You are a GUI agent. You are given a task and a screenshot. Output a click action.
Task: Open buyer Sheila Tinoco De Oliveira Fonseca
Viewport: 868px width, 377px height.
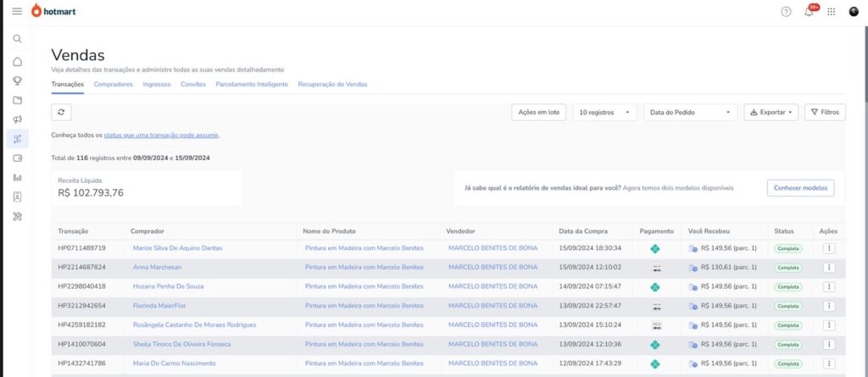[182, 344]
